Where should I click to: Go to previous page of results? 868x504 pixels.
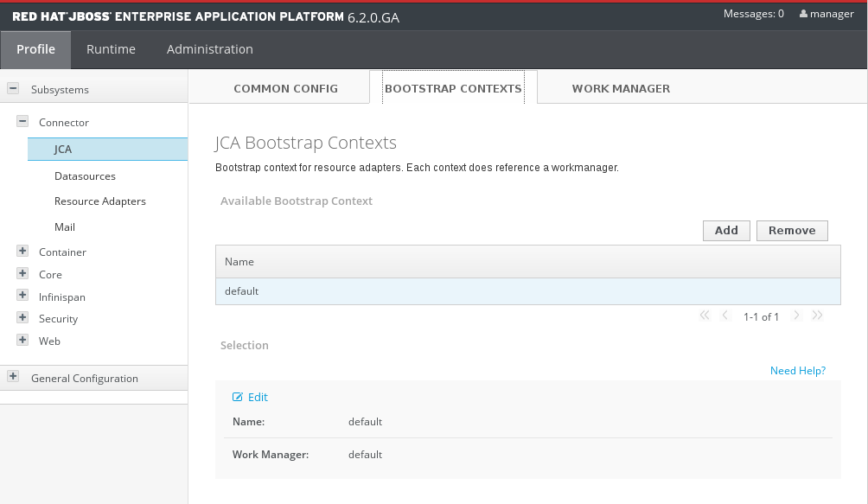[725, 316]
